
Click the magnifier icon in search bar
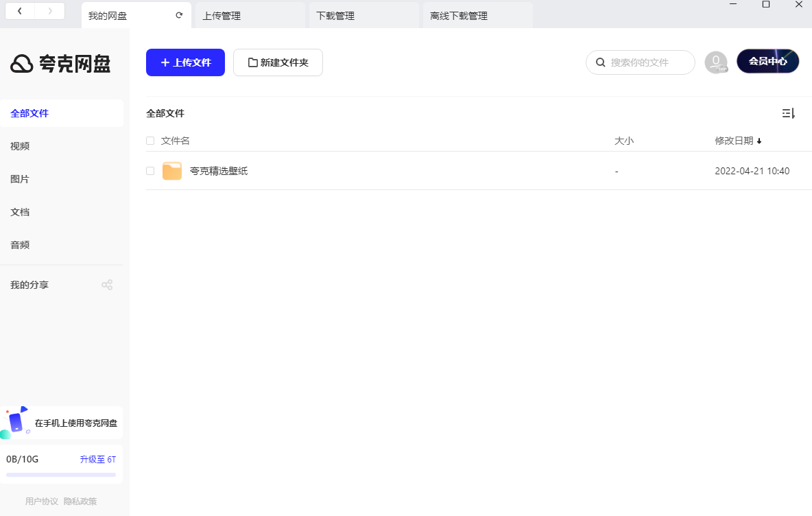point(601,62)
